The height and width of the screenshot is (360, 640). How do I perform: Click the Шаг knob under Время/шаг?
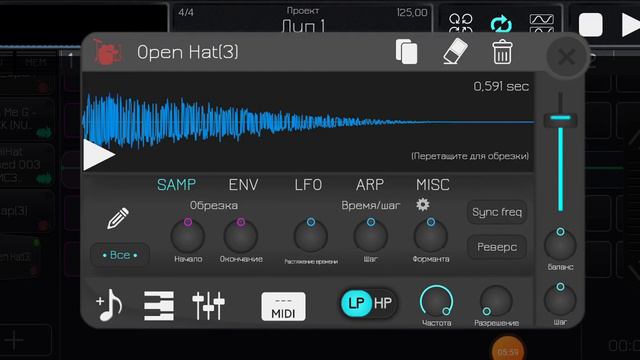(x=371, y=236)
